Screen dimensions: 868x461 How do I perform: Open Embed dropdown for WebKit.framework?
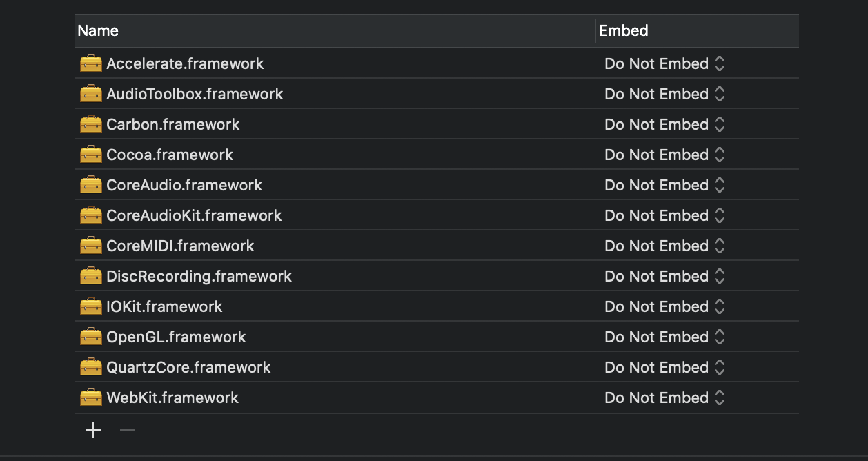[x=664, y=398]
